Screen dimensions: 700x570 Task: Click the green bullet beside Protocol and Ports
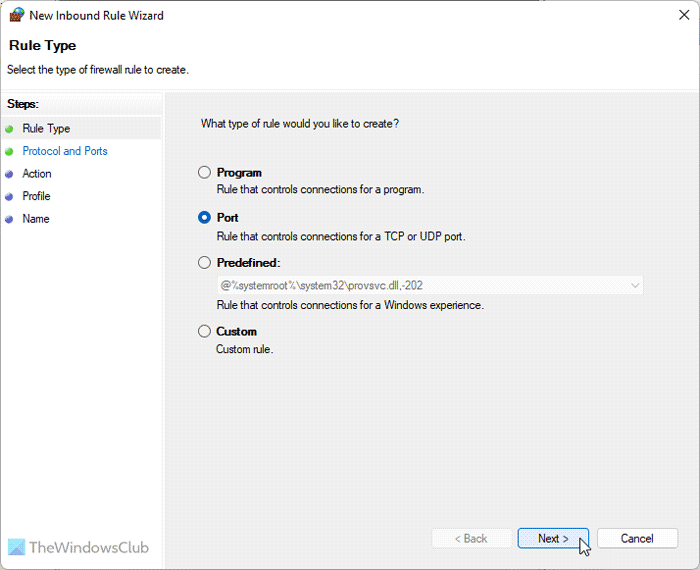coord(10,152)
